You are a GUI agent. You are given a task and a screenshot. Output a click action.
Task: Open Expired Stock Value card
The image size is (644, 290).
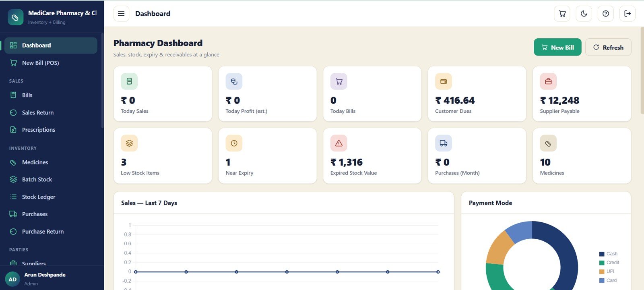click(372, 156)
